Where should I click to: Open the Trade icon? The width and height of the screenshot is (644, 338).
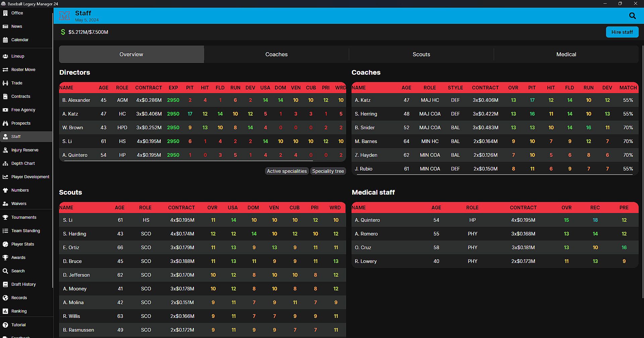click(x=5, y=83)
